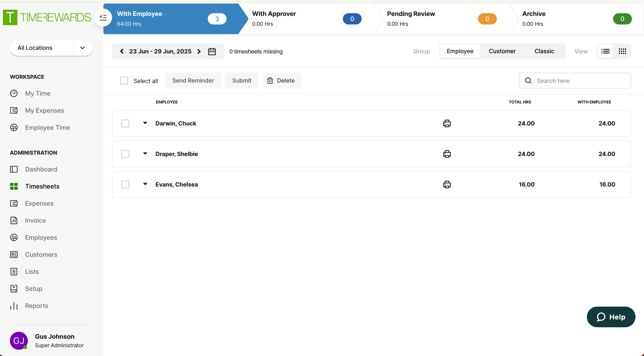Open the calendar date picker icon
This screenshot has height=356, width=644.
[x=212, y=51]
